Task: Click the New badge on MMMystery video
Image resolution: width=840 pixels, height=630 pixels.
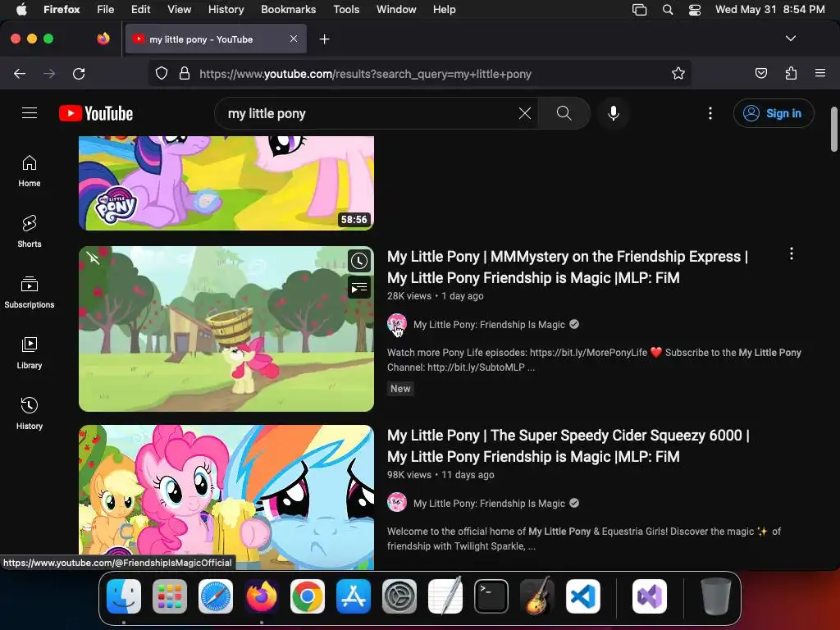Action: click(x=400, y=388)
